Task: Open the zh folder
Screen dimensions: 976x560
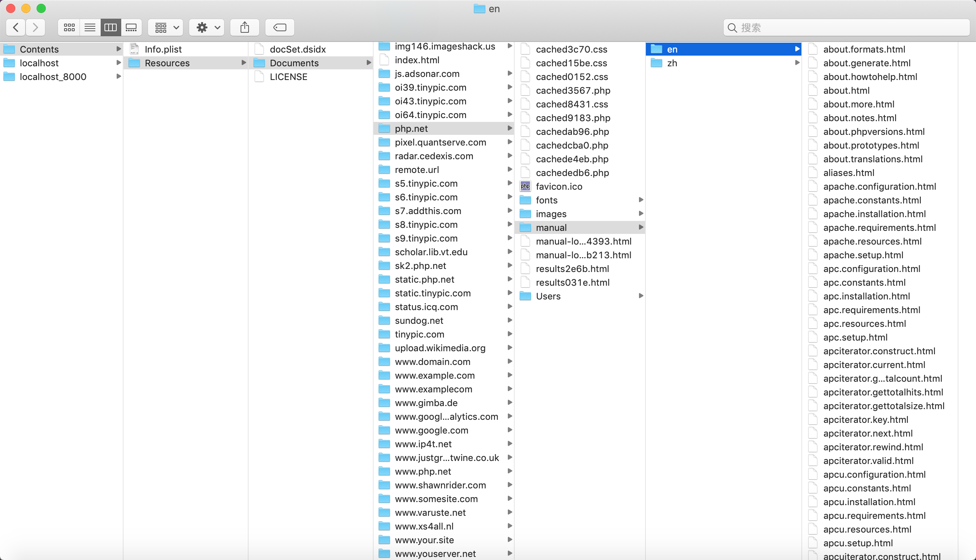Action: [x=672, y=63]
